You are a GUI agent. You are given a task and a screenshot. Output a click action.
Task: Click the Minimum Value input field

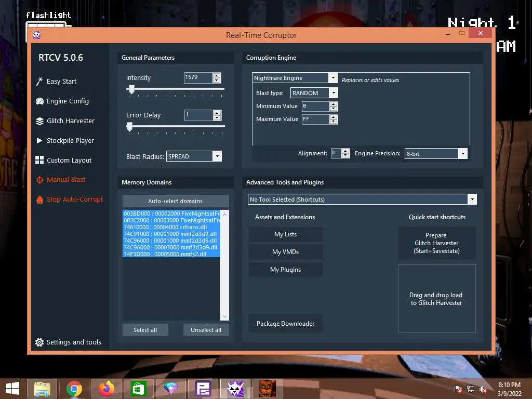click(315, 106)
